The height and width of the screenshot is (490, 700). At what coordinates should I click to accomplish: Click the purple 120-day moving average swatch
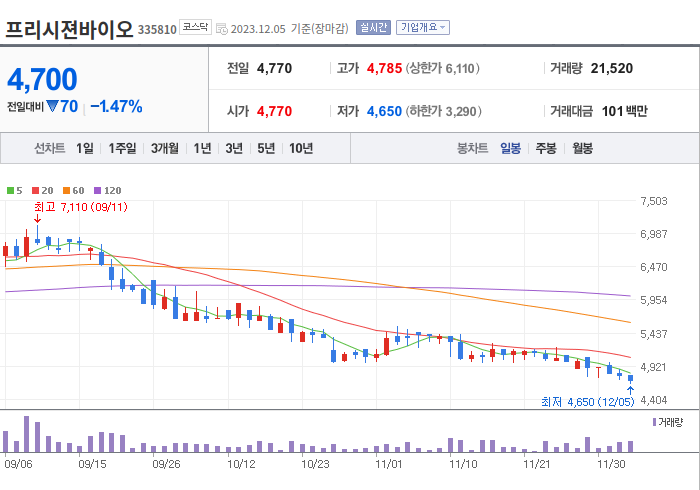point(98,191)
